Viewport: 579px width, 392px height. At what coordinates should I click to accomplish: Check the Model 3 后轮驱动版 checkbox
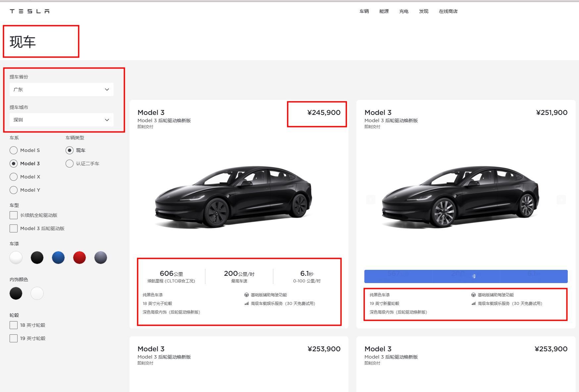pos(14,228)
